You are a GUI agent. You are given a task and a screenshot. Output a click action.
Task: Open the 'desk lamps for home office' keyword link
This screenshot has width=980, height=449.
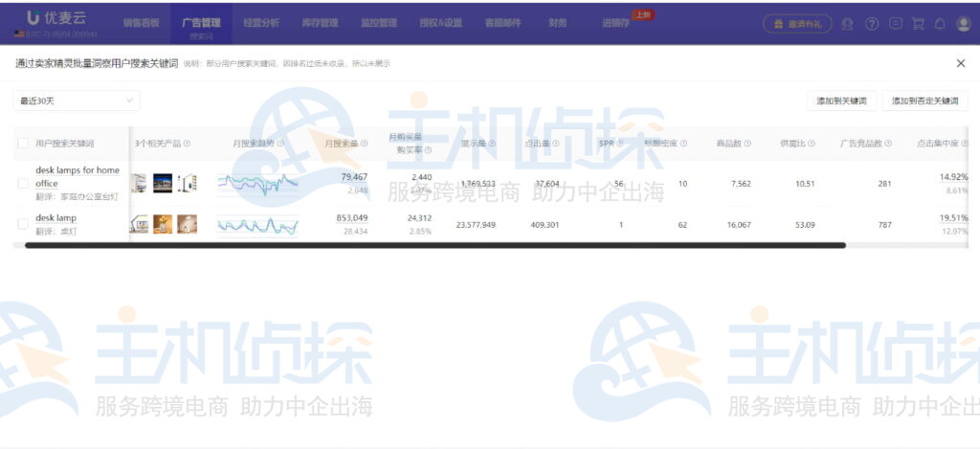(78, 177)
